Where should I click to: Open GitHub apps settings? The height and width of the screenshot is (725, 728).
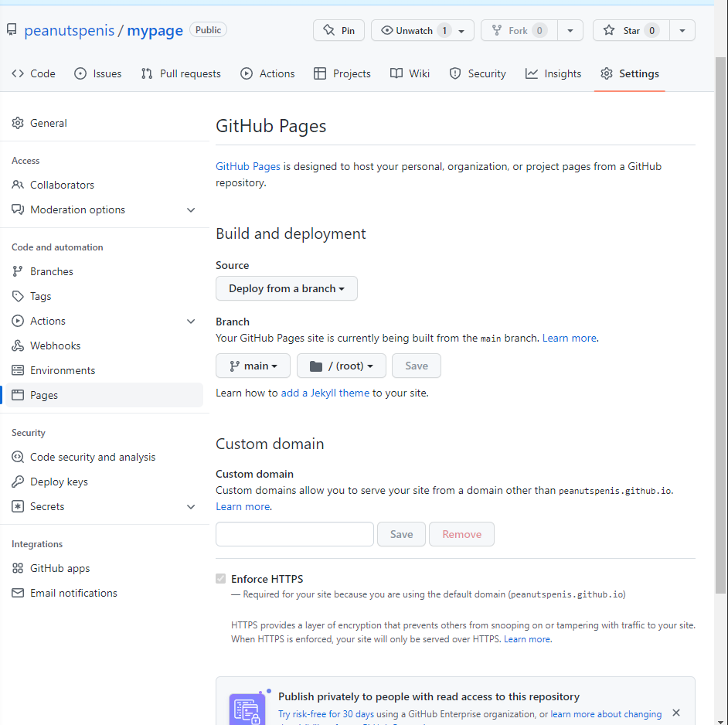click(x=104, y=568)
